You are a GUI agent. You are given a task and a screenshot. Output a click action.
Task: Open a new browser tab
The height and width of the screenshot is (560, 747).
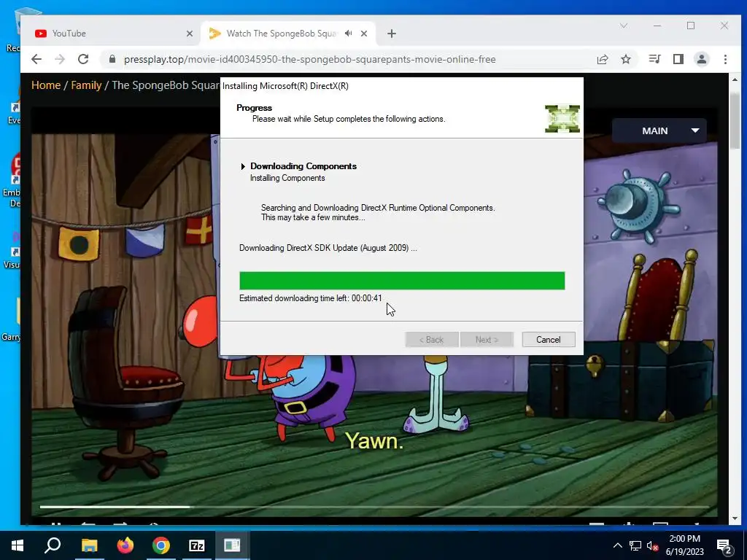coord(392,34)
